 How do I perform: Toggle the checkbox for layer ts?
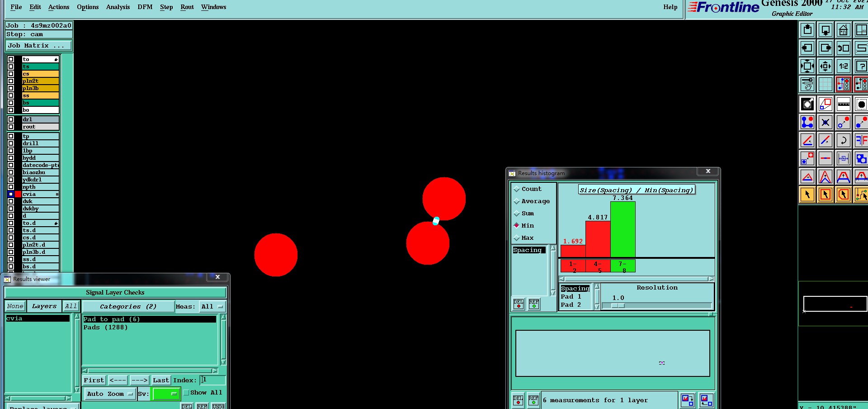coord(11,67)
